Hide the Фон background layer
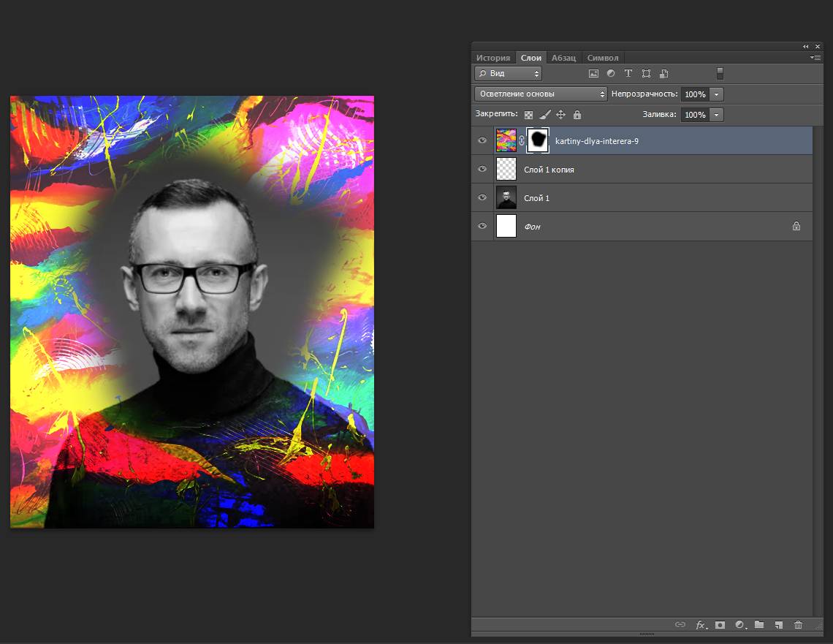This screenshot has height=644, width=833. pos(482,227)
